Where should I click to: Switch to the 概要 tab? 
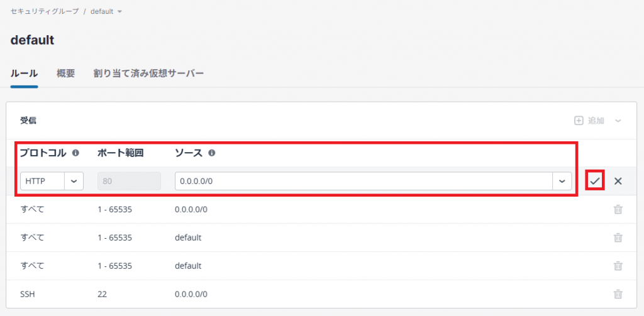click(65, 74)
